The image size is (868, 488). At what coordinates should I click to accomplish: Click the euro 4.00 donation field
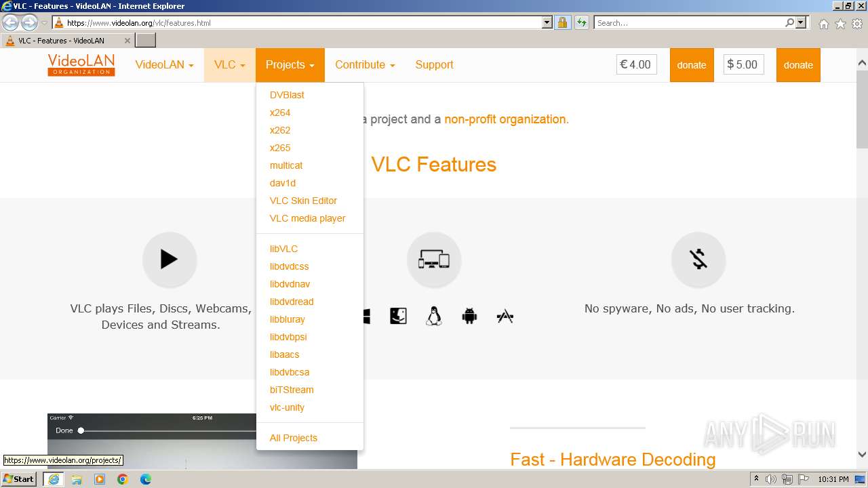637,65
